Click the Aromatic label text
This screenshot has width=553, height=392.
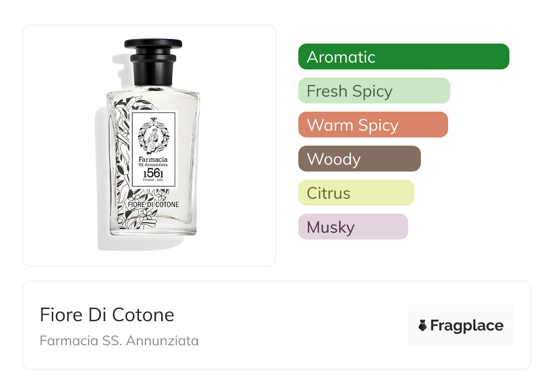341,57
